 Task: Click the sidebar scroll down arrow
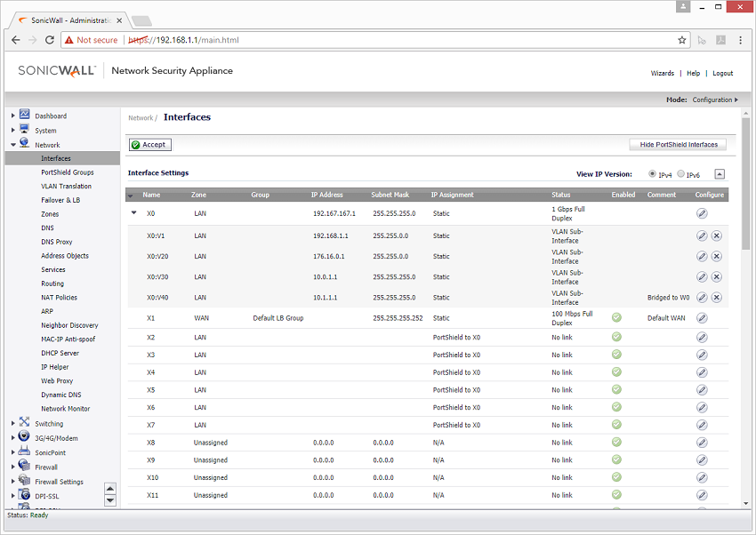(110, 501)
